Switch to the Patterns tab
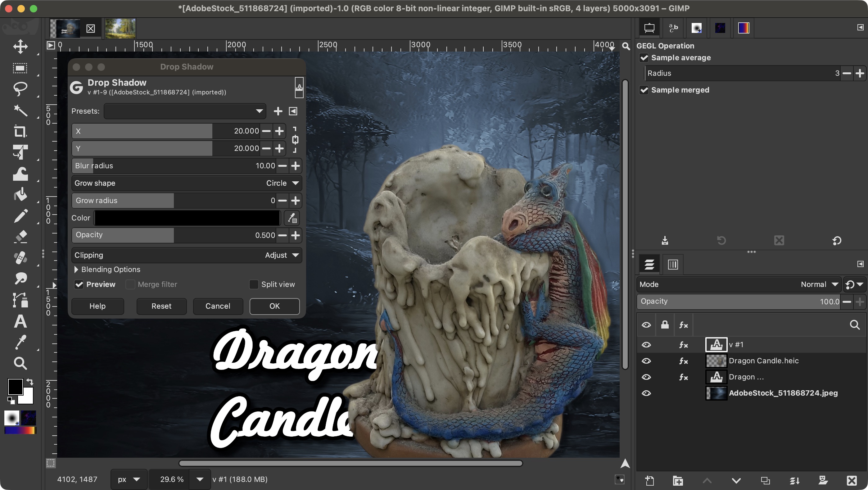Viewport: 868px width, 490px height. coord(720,28)
